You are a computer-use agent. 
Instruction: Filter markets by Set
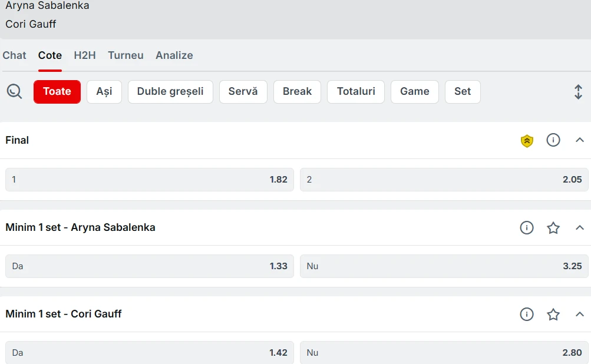coord(463,91)
